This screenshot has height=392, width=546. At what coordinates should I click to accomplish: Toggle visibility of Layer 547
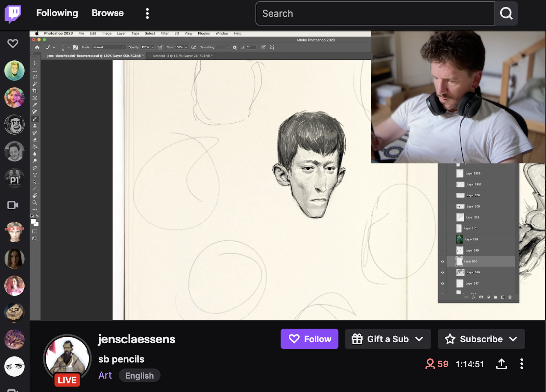(442, 283)
